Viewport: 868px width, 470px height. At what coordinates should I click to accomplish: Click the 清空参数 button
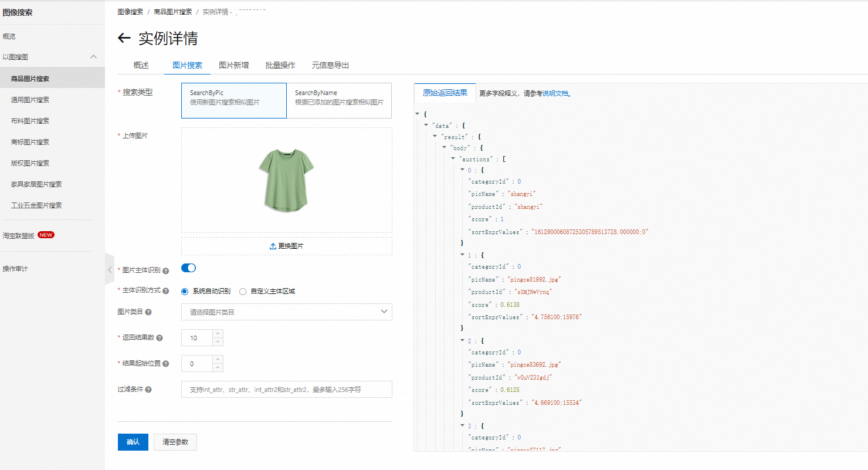tap(175, 442)
